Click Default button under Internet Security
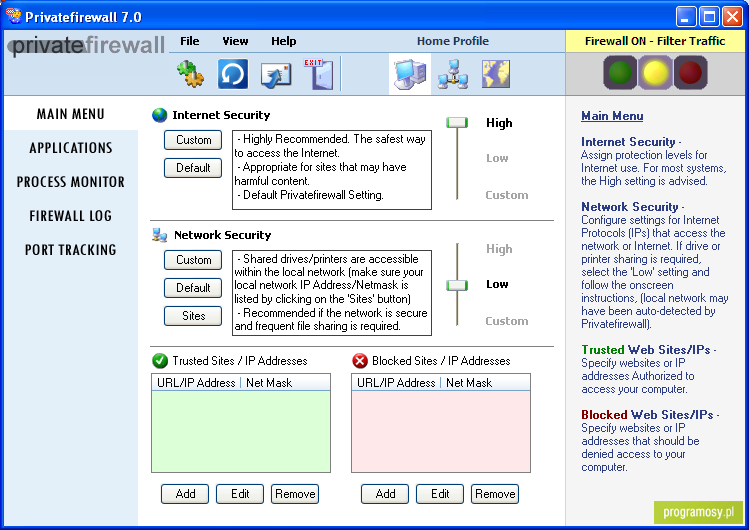The height and width of the screenshot is (530, 749). pos(193,168)
